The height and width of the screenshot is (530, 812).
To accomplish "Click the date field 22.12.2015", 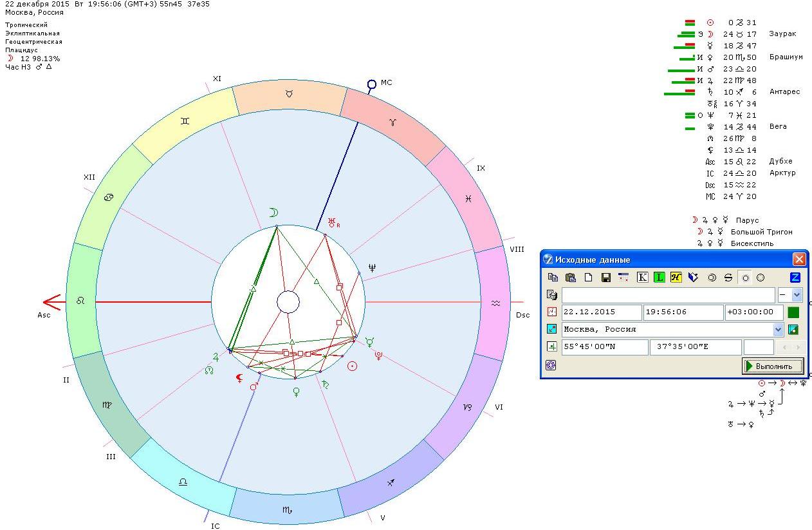I will pos(601,312).
